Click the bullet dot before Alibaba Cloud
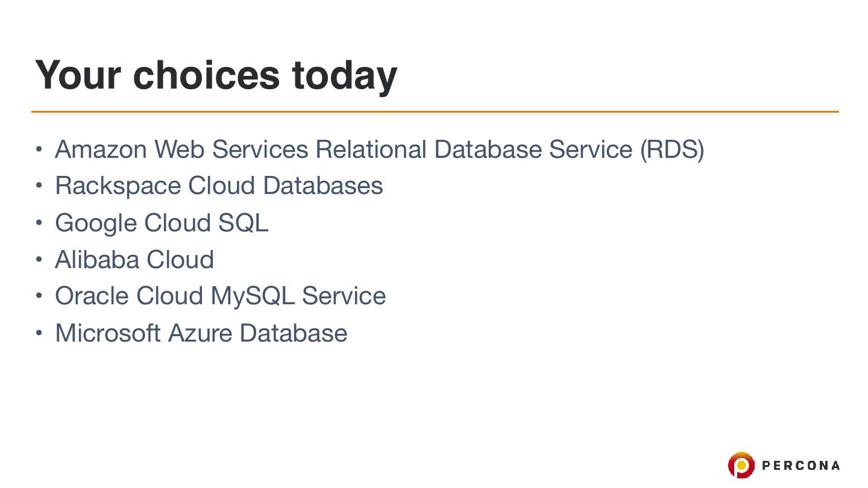This screenshot has width=868, height=488. tap(39, 260)
